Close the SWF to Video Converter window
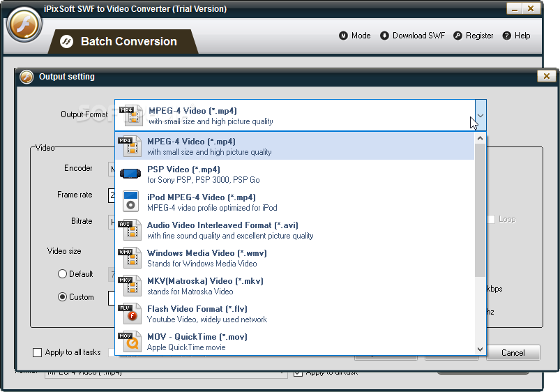Image resolution: width=560 pixels, height=392 pixels. tap(531, 8)
